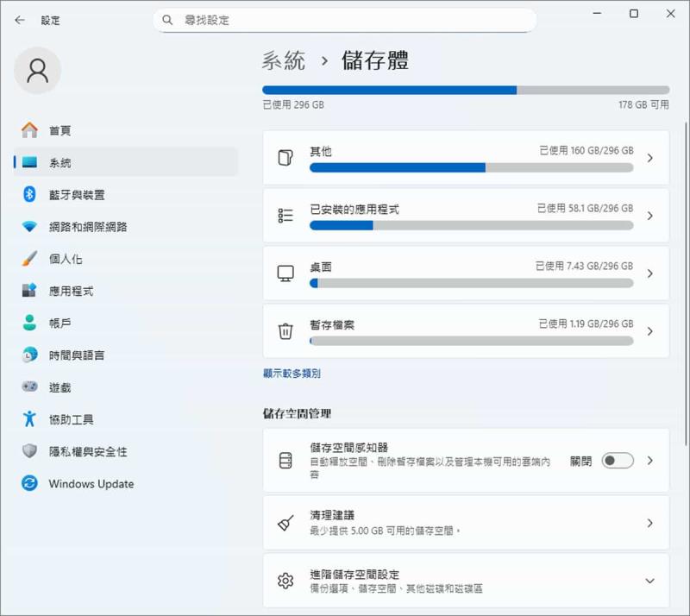Click the 個人化 paintbrush icon
Viewport: 690px width, 616px height.
[29, 259]
